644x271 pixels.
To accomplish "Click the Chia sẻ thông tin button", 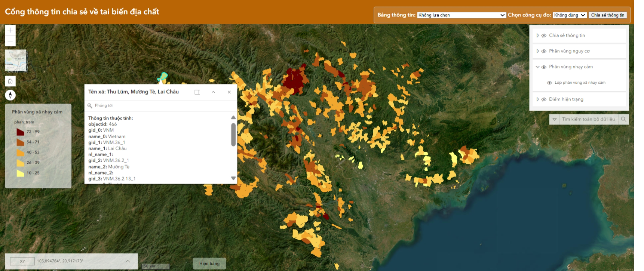I will point(607,15).
